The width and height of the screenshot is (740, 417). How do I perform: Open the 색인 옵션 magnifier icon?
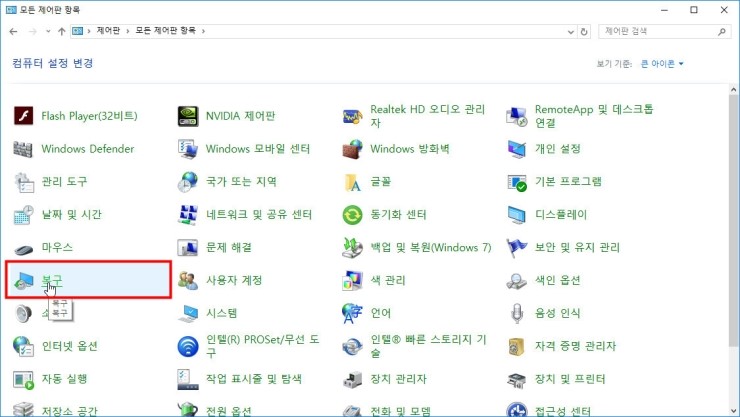516,281
